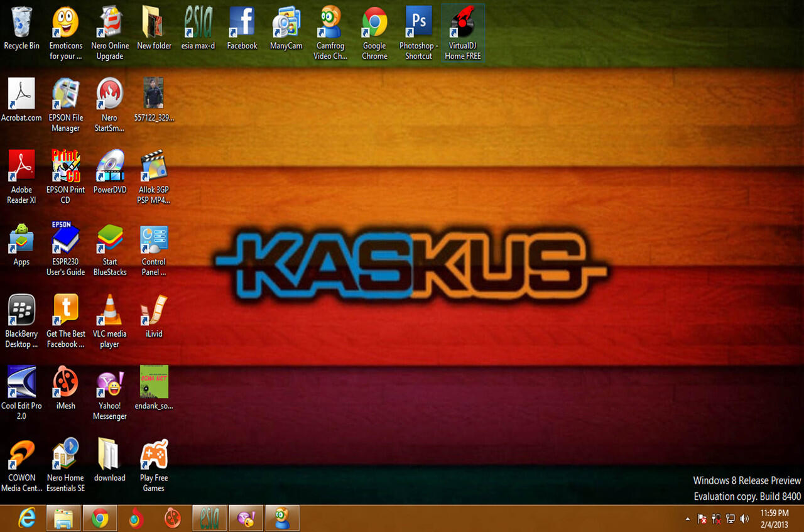The height and width of the screenshot is (532, 804).
Task: Select the download folder on desktop
Action: click(x=110, y=460)
